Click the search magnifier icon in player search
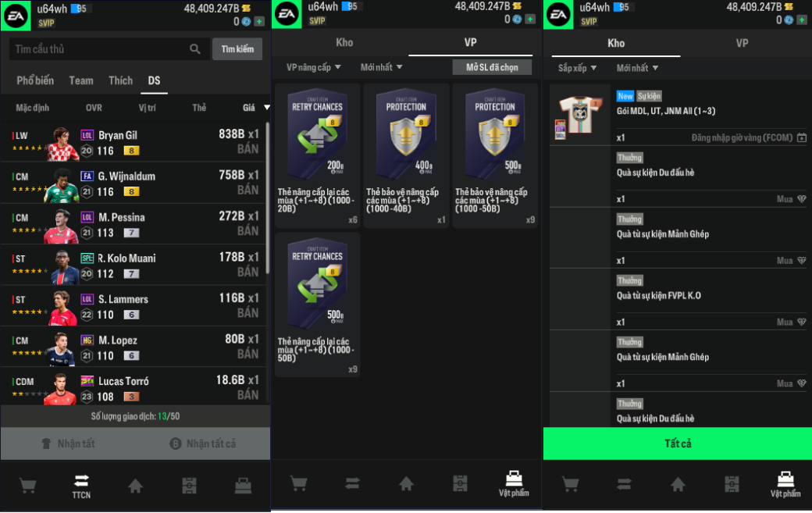This screenshot has height=513, width=812. click(x=195, y=49)
